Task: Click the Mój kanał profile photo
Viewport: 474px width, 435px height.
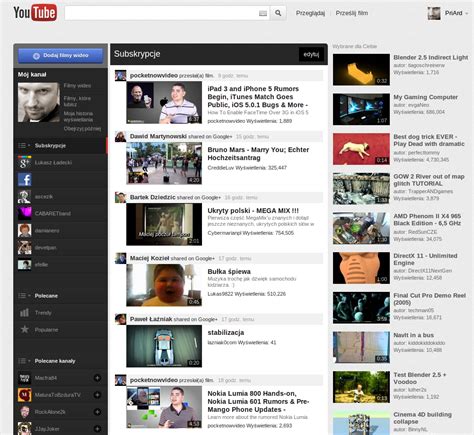Action: pos(39,102)
